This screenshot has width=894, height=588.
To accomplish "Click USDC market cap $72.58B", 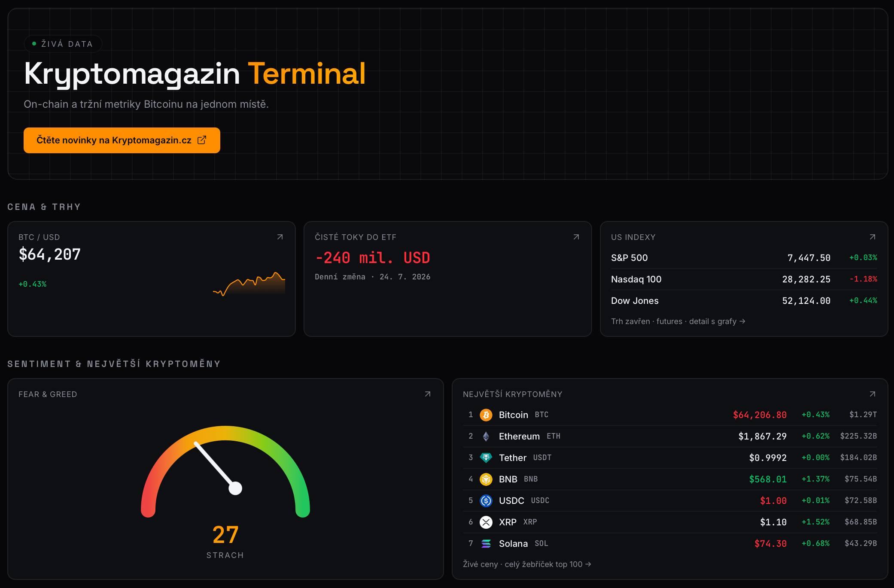I will [x=861, y=500].
